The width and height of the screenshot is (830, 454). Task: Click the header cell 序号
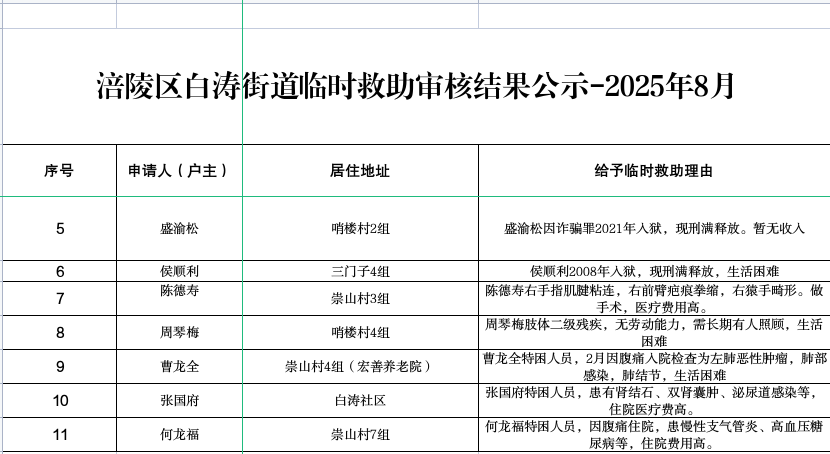(59, 170)
